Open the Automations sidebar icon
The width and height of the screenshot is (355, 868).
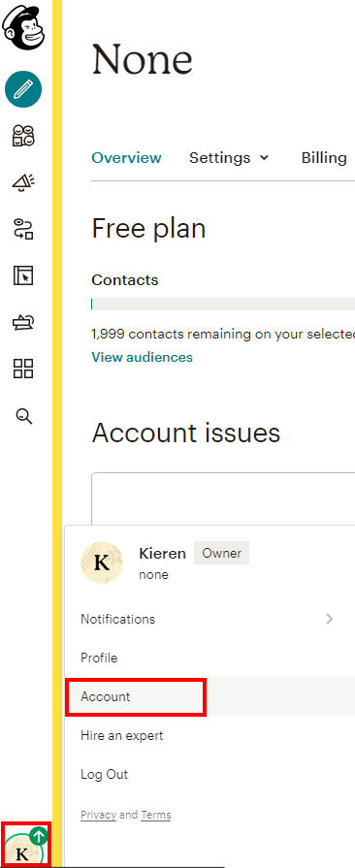[x=23, y=229]
